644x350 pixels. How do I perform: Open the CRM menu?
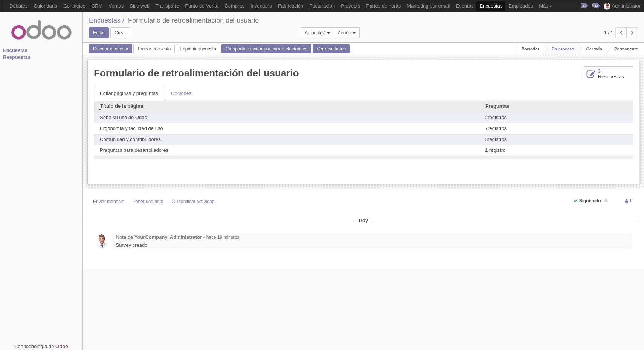[x=97, y=6]
